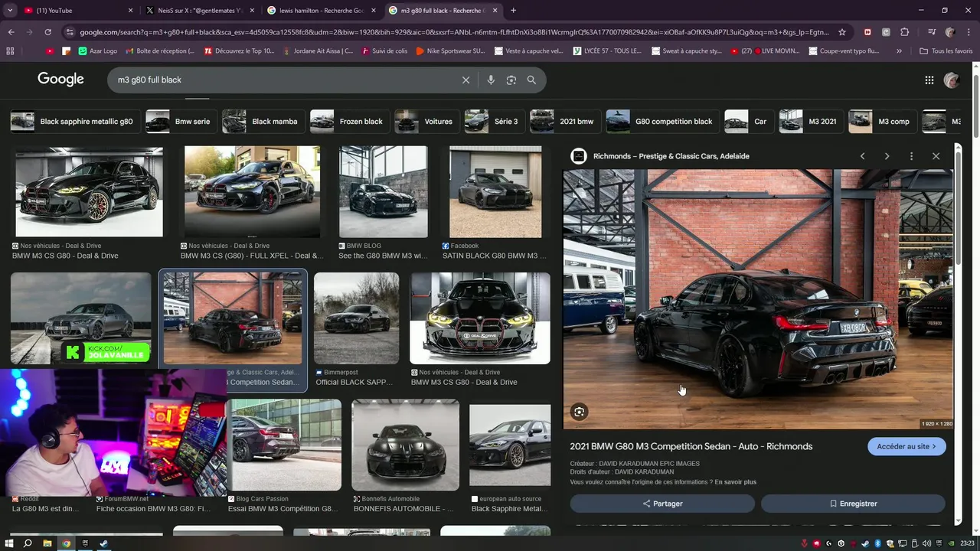
Task: Open the Suivi de colis bookmark
Action: (x=384, y=51)
